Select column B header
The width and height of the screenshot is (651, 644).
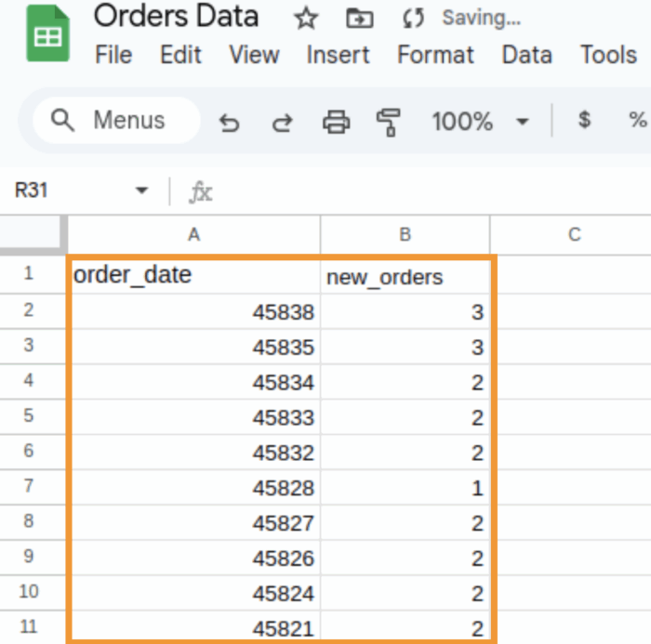405,235
